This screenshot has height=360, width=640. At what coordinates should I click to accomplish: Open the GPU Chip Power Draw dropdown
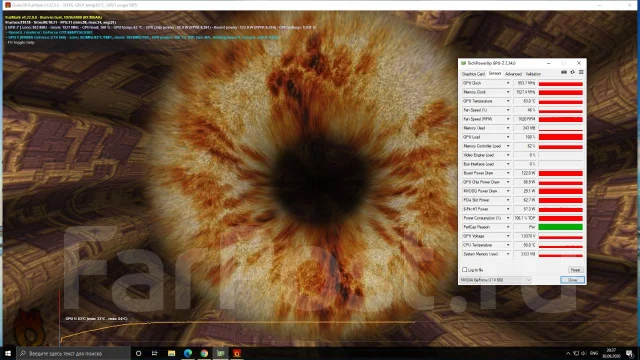click(x=508, y=182)
